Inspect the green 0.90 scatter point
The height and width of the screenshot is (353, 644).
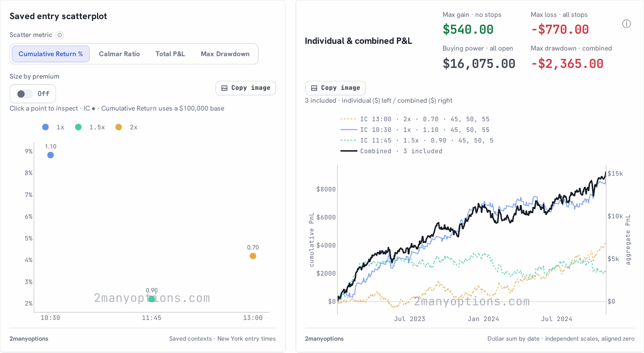click(152, 299)
